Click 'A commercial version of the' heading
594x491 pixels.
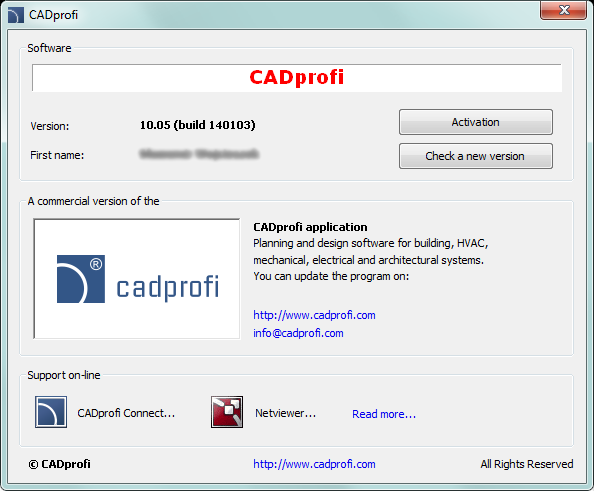[93, 201]
